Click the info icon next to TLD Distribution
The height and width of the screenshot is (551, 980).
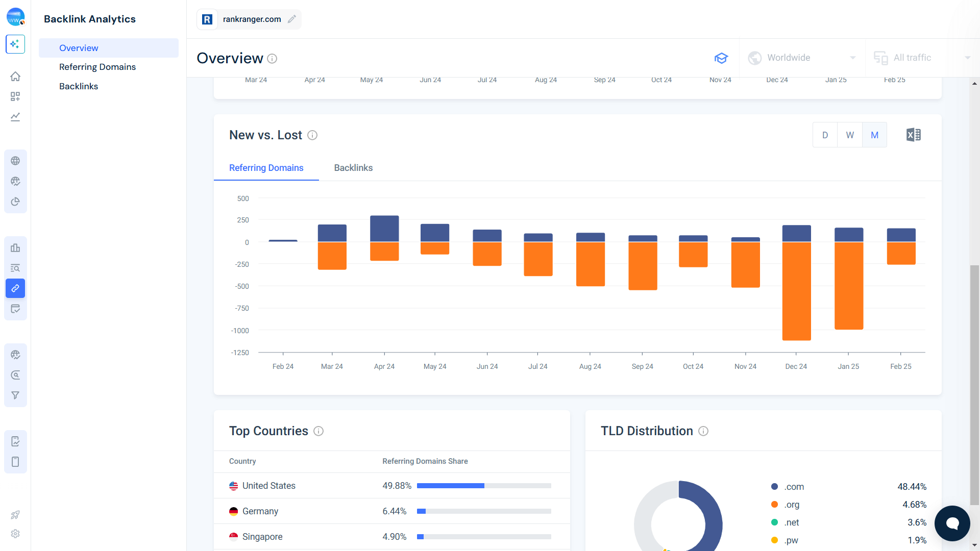click(x=703, y=431)
